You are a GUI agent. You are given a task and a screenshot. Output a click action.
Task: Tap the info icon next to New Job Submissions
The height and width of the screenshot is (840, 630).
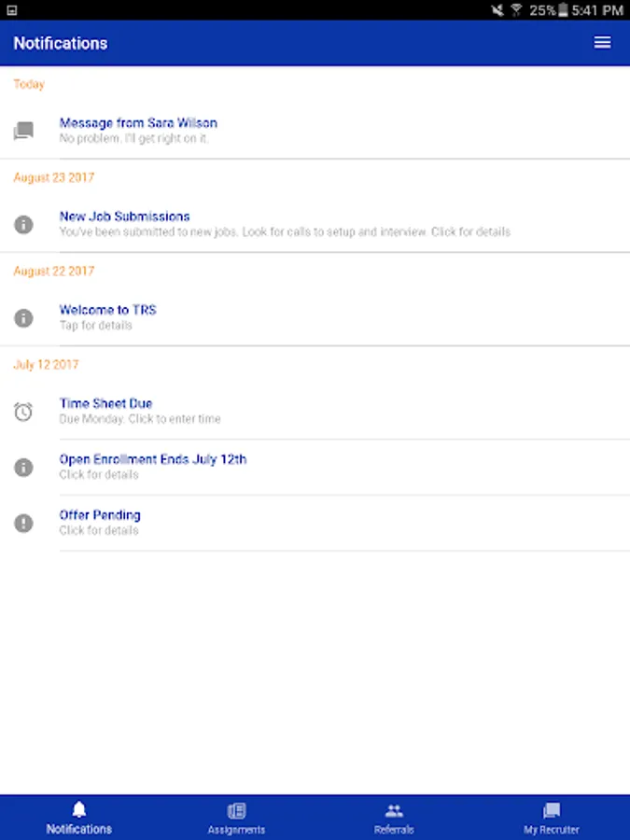coord(23,224)
